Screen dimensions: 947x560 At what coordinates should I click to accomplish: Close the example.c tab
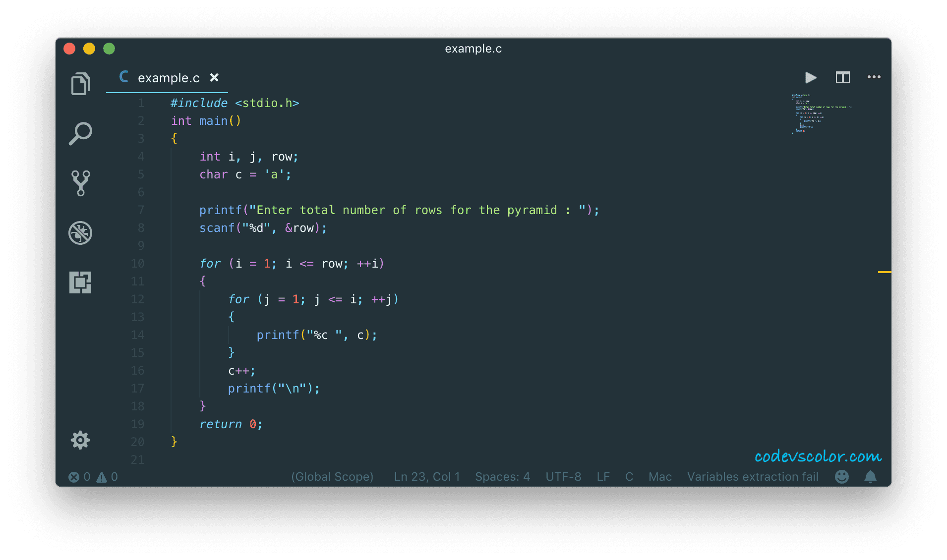pos(214,78)
